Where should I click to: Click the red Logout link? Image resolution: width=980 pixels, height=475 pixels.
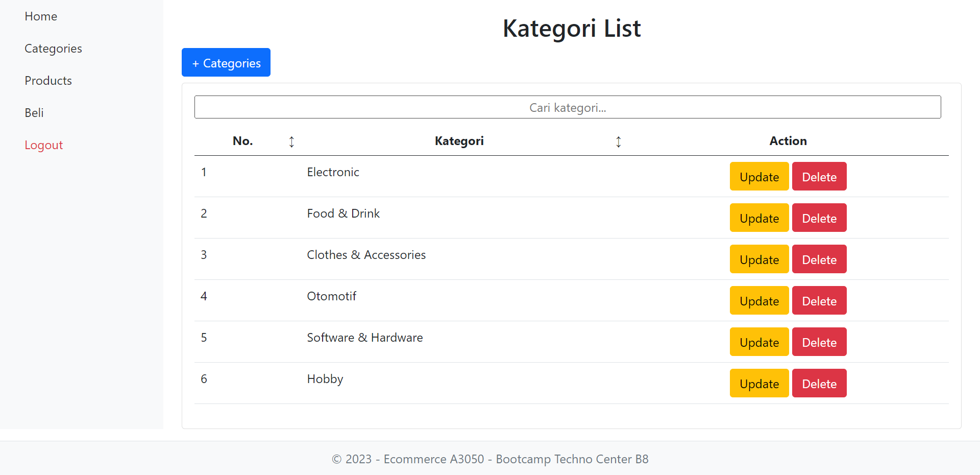(43, 145)
